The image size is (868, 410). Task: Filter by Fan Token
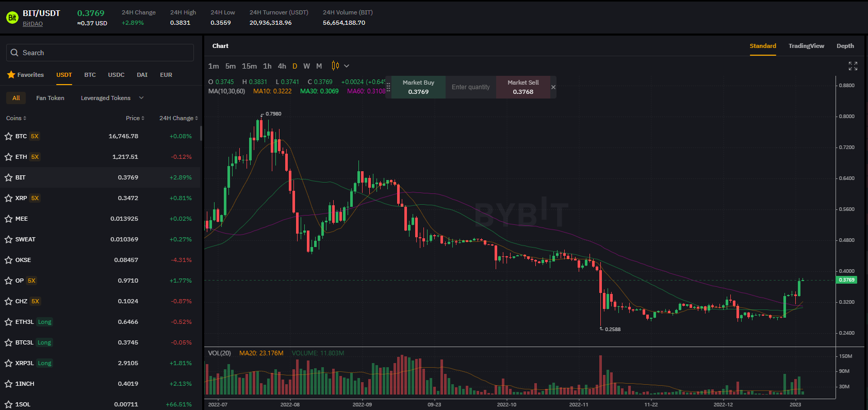(x=50, y=98)
